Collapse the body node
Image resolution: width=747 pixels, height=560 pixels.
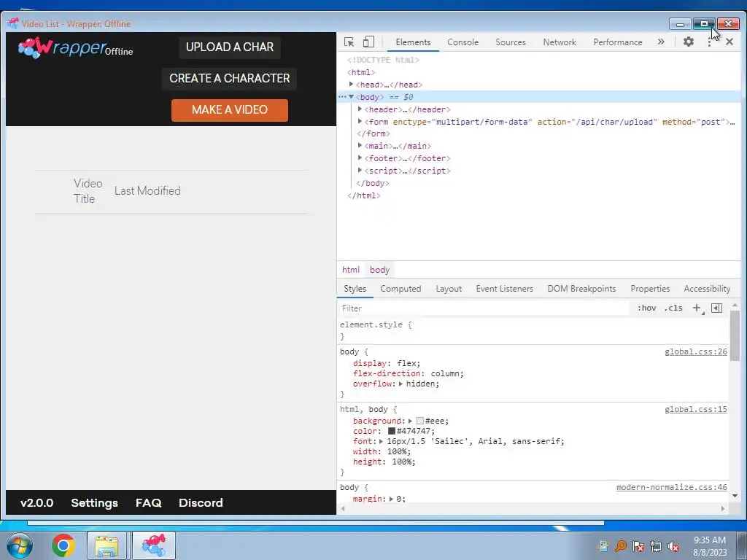click(x=351, y=97)
